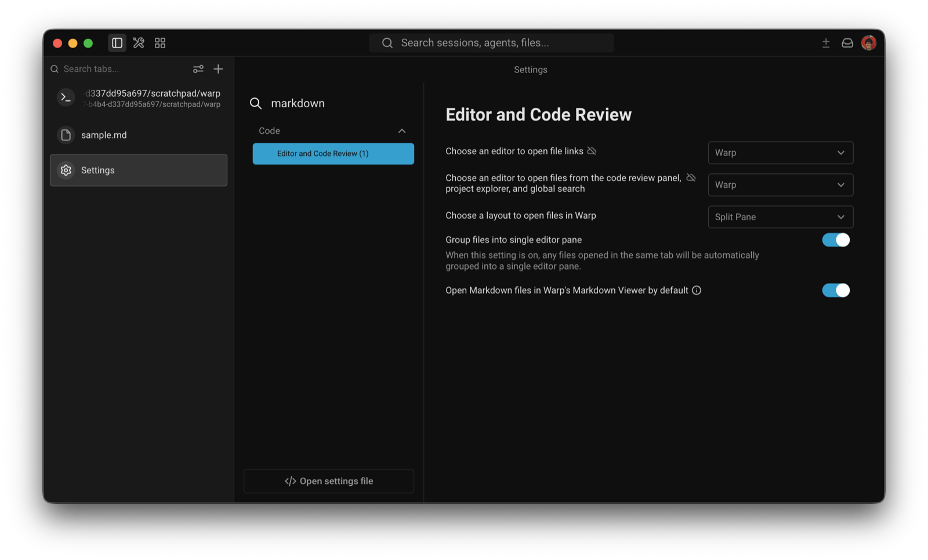
Task: Click the Editor and Code Review heading
Action: tap(538, 115)
